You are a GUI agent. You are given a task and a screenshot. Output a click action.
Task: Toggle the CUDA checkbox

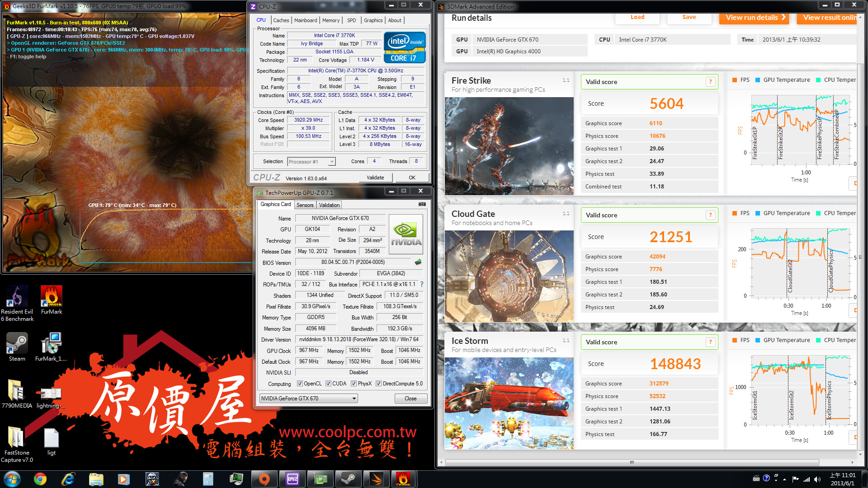328,384
